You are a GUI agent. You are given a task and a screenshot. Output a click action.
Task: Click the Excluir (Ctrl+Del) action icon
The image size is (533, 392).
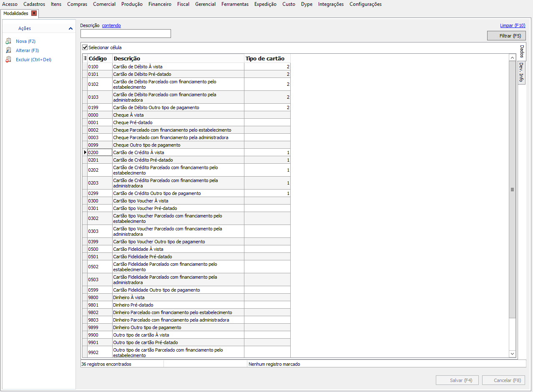(8, 60)
